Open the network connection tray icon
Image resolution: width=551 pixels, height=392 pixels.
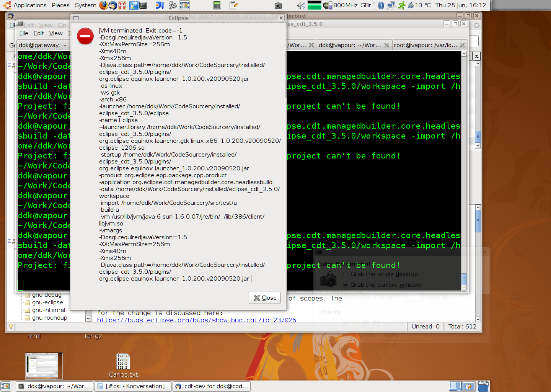click(x=391, y=5)
